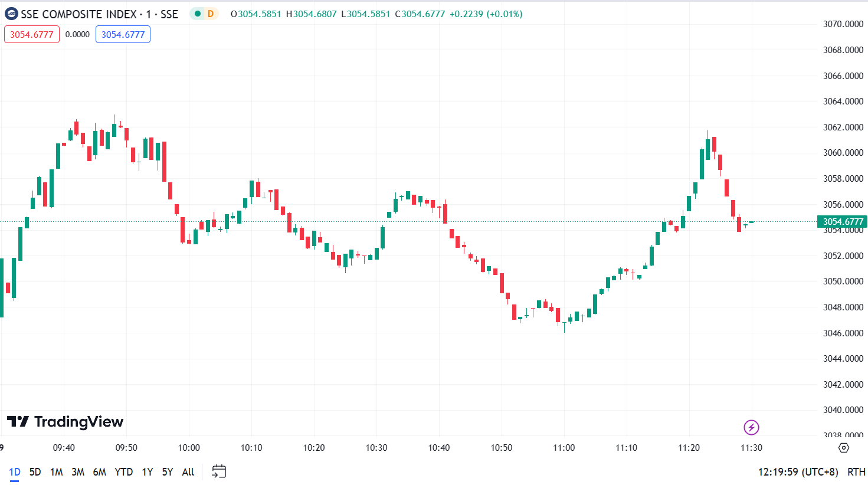868x485 pixels.
Task: Open the RTH session dropdown
Action: 856,472
